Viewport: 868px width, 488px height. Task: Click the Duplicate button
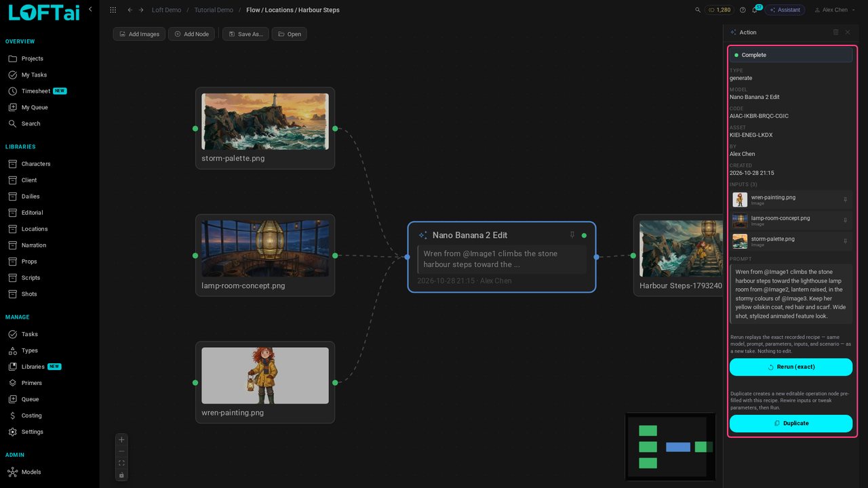click(791, 423)
